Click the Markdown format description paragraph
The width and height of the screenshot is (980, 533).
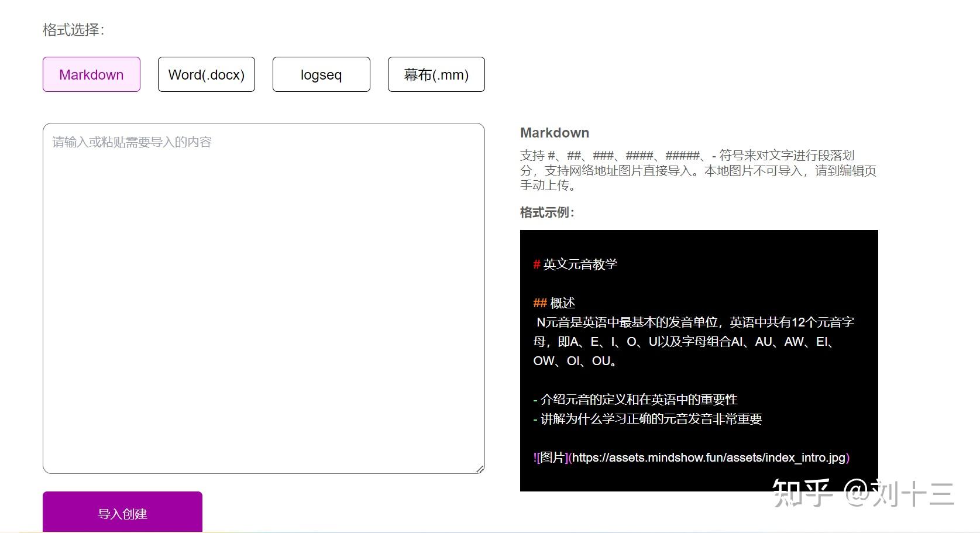(x=697, y=170)
